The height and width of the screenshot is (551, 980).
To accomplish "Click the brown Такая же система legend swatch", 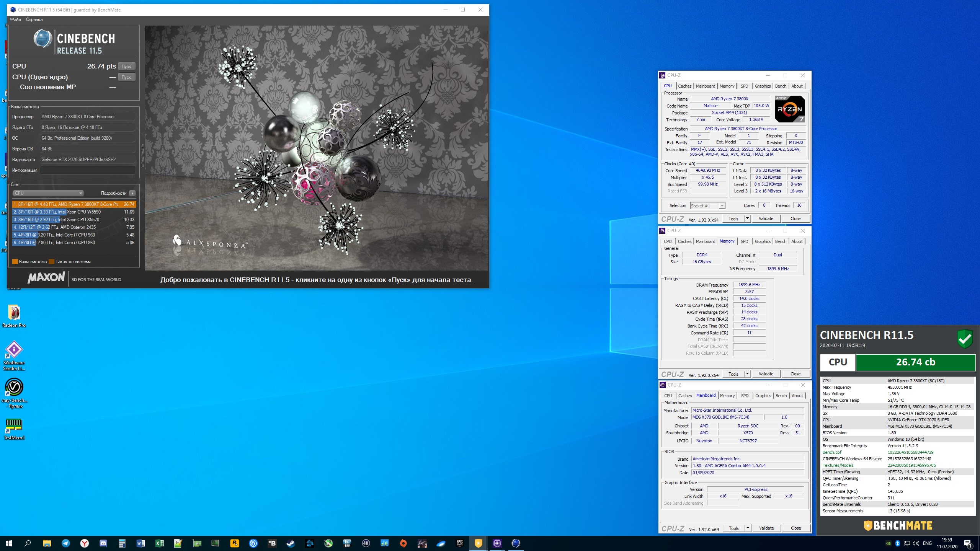I will click(x=52, y=262).
